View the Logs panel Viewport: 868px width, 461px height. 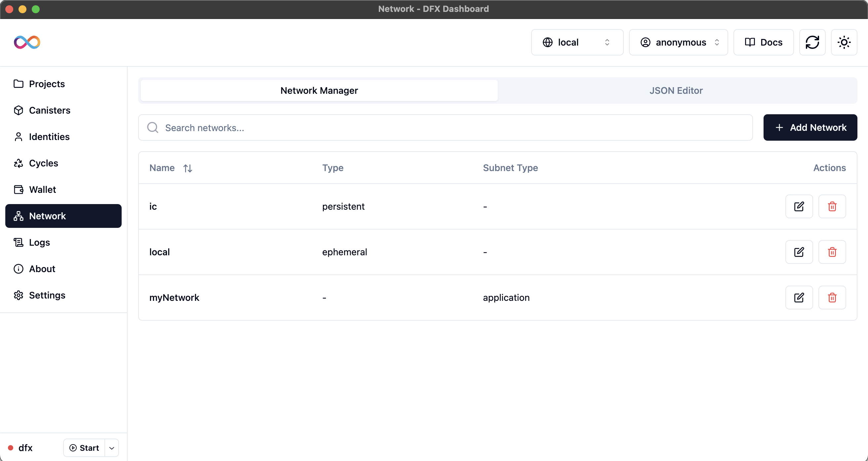click(x=39, y=242)
